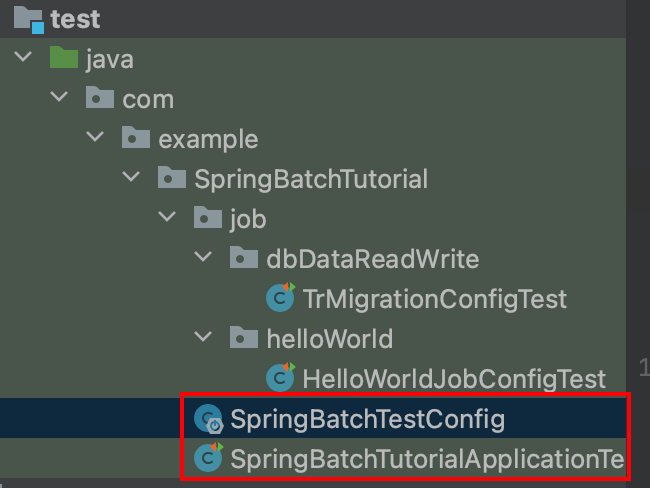Click the dbDataReadWrite package folder icon
The image size is (650, 488).
244,257
